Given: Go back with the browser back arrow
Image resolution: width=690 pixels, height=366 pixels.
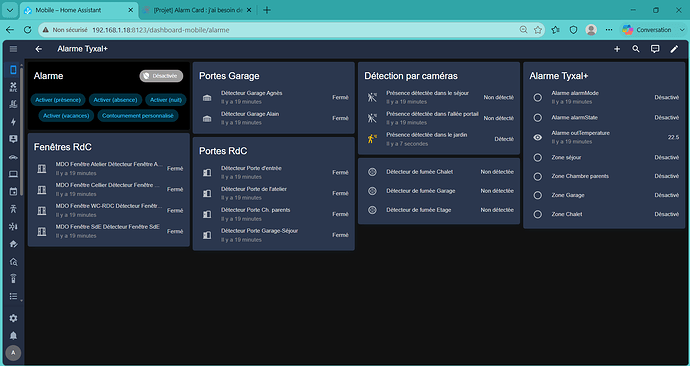Looking at the screenshot, I should (x=10, y=30).
